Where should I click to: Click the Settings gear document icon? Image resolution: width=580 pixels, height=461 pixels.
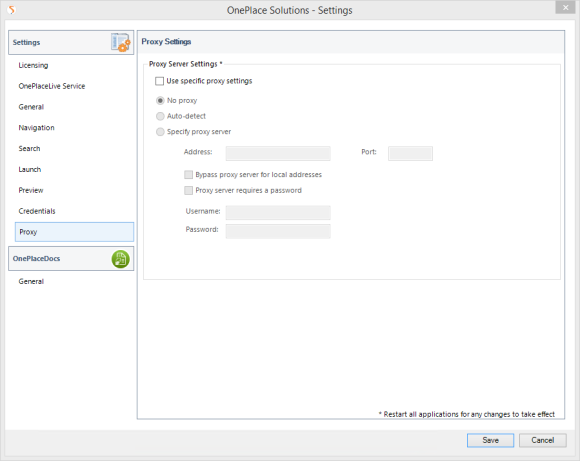121,43
